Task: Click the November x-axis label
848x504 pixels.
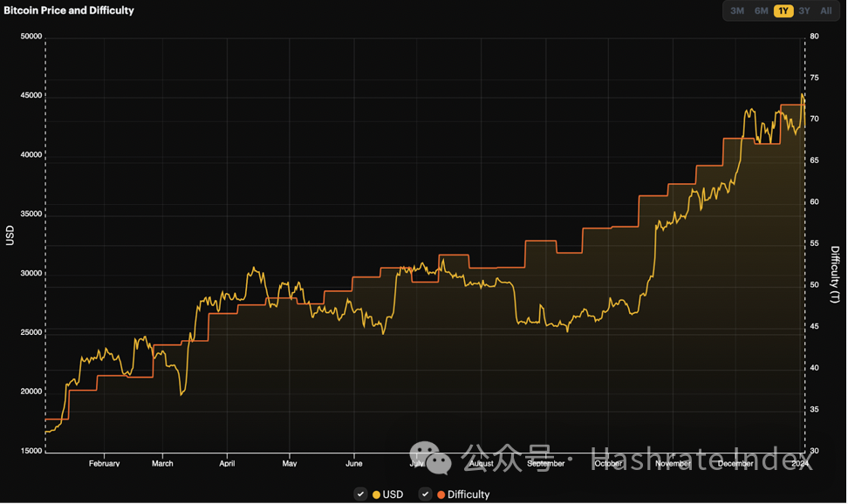Action: pos(673,464)
